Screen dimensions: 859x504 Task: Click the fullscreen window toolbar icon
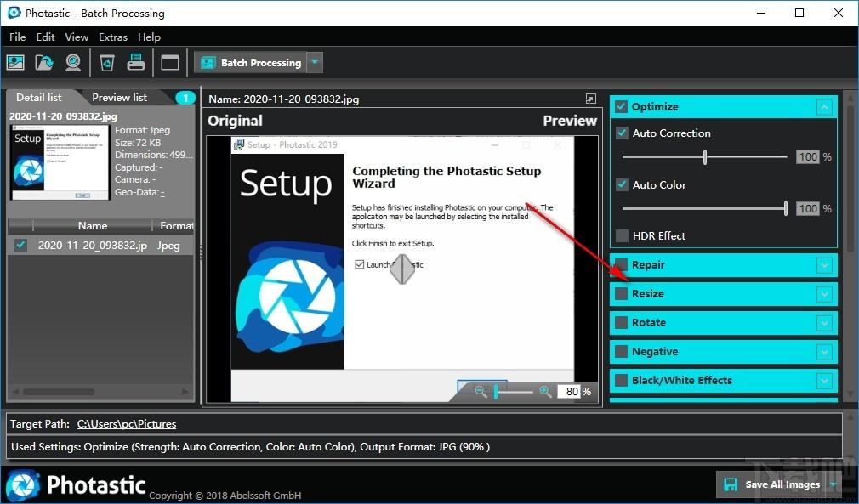tap(170, 62)
